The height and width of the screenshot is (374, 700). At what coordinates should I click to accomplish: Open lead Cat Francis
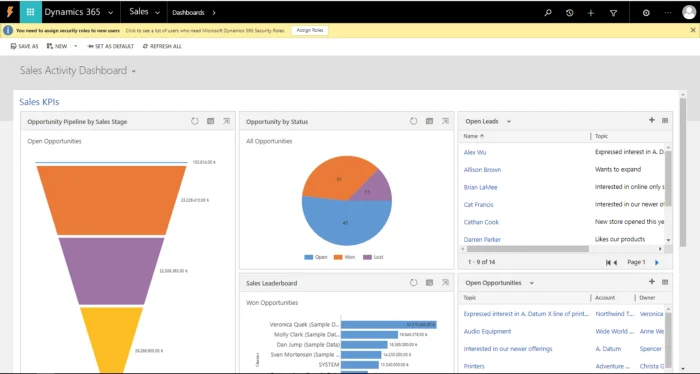click(x=479, y=205)
